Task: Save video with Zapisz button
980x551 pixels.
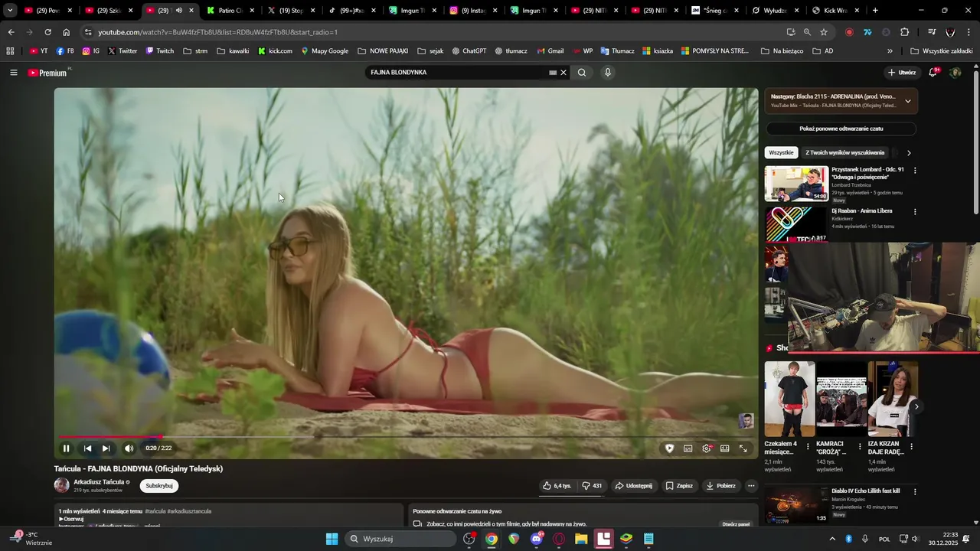Action: 679,486
